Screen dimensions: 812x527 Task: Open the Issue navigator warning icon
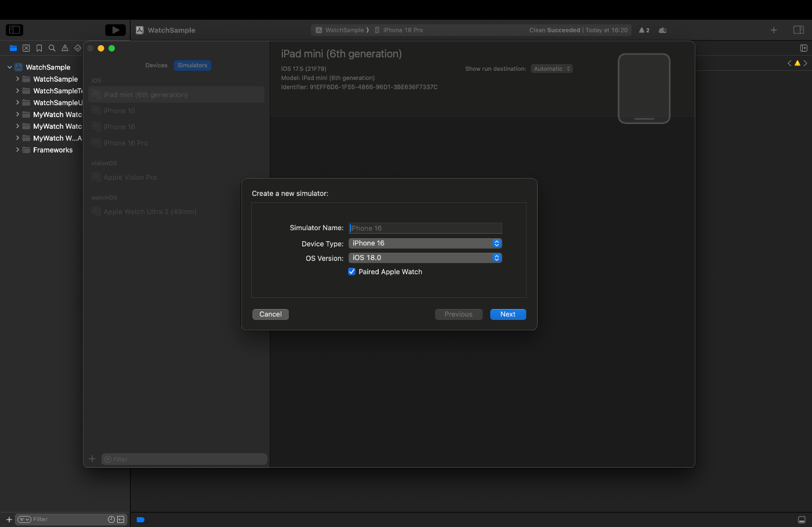coord(65,48)
